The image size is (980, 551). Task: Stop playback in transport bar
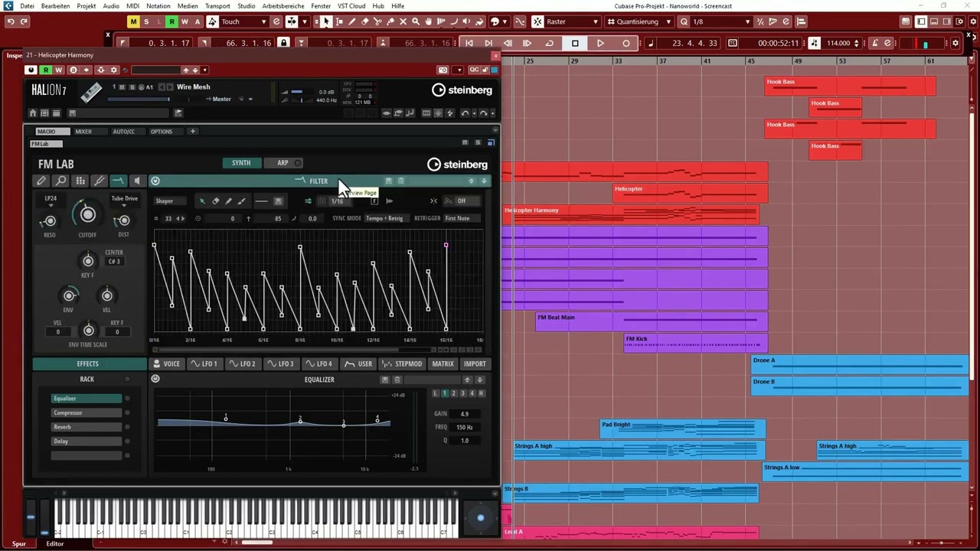(x=575, y=43)
